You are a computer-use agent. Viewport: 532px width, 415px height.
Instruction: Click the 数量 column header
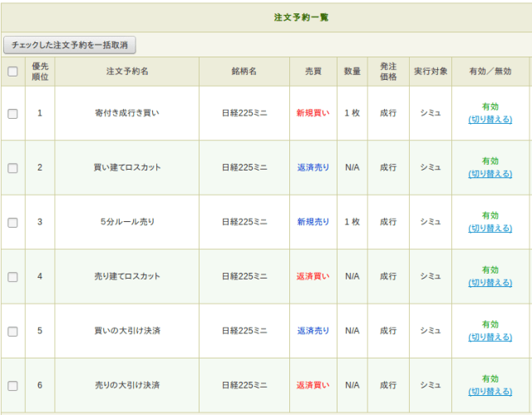352,72
